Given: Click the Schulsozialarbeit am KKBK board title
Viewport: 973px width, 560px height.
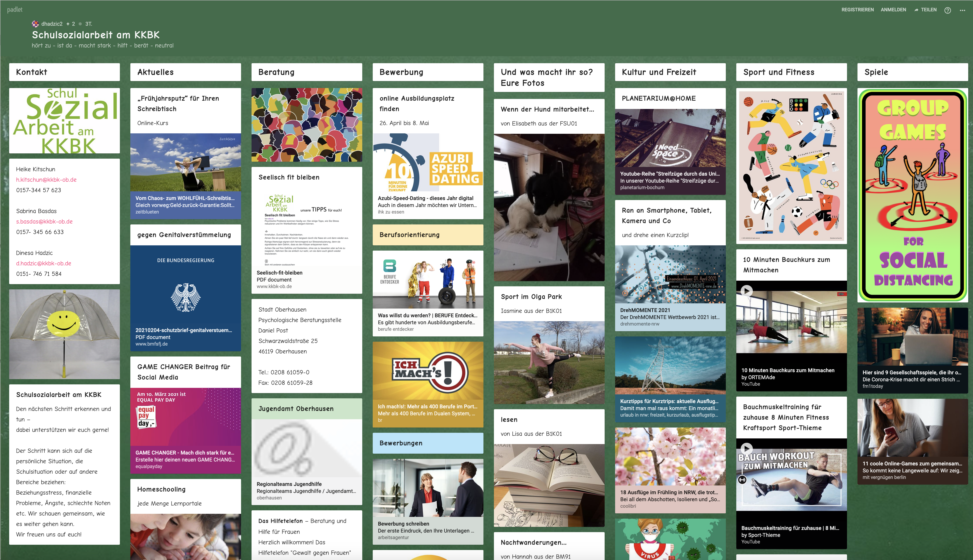Looking at the screenshot, I should click(x=95, y=35).
